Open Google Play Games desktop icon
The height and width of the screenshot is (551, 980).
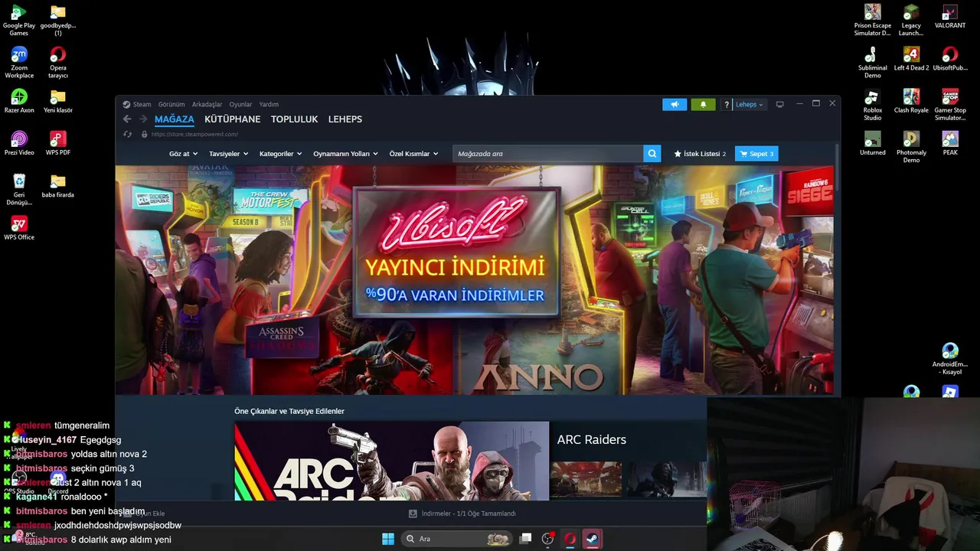(x=19, y=21)
